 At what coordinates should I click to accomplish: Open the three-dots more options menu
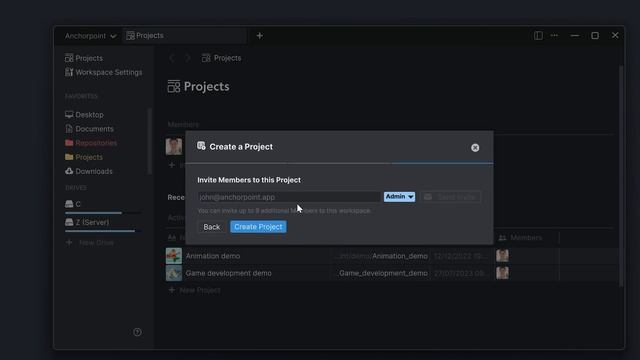(554, 36)
